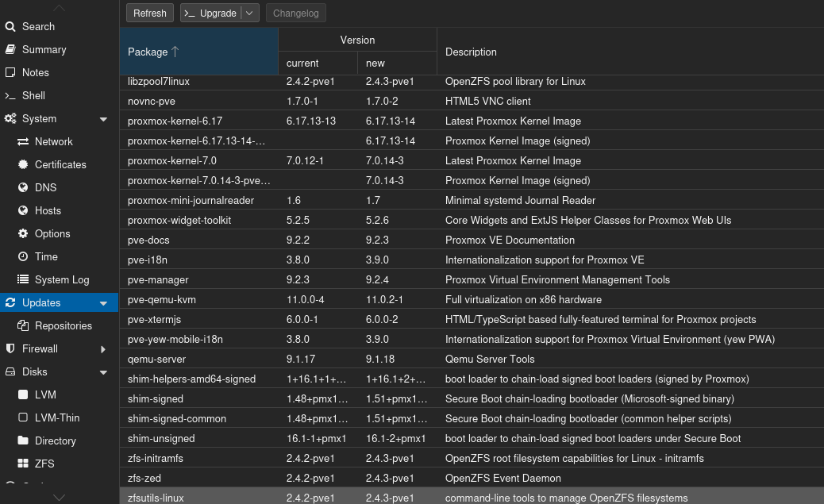Click the Upgrade button
The image size is (824, 504).
tap(210, 13)
